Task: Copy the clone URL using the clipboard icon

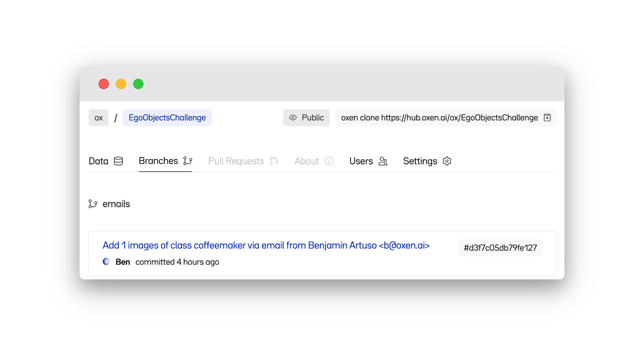Action: coord(547,117)
